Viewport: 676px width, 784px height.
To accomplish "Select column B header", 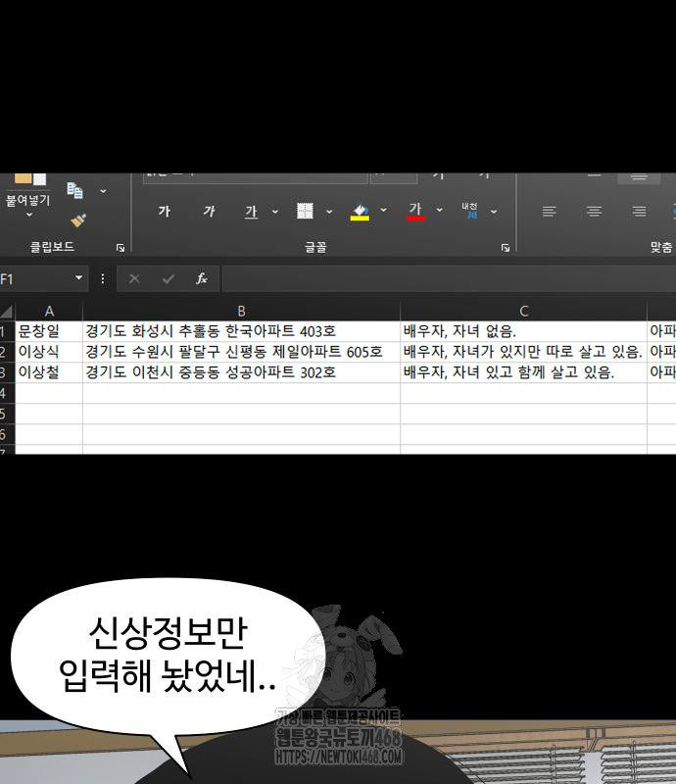I will click(x=241, y=312).
